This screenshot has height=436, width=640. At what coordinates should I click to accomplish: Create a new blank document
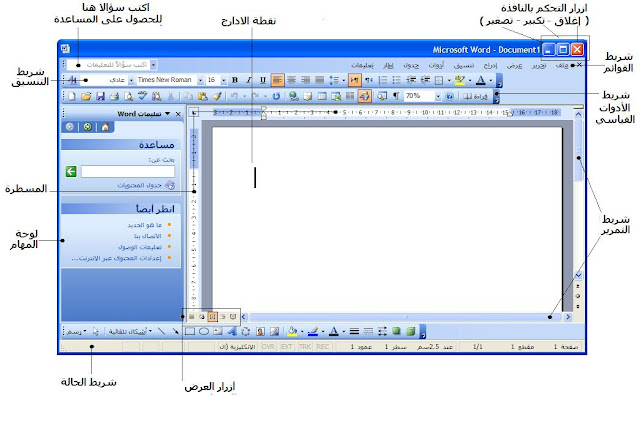point(71,96)
